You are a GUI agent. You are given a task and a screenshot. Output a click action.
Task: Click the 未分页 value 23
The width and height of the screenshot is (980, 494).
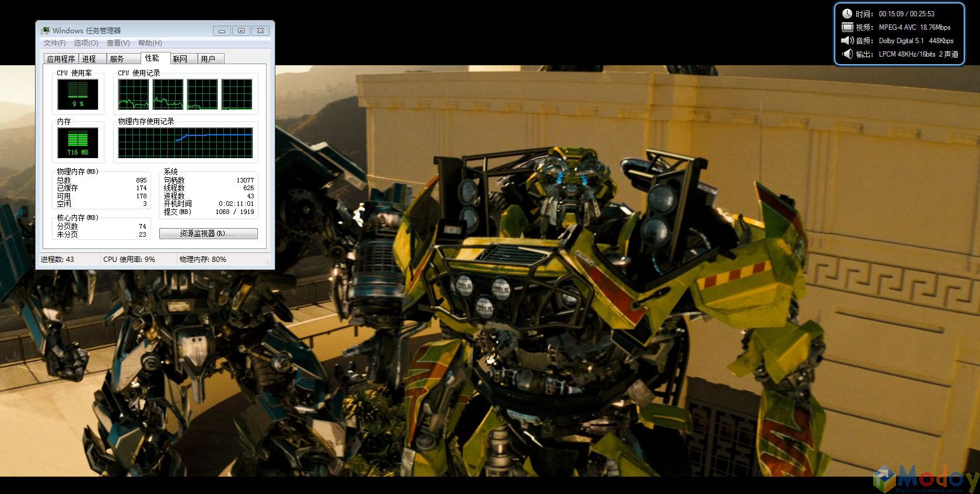[142, 234]
